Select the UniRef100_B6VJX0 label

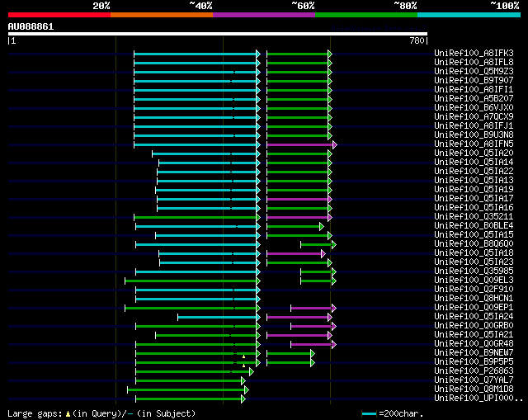[x=474, y=108]
